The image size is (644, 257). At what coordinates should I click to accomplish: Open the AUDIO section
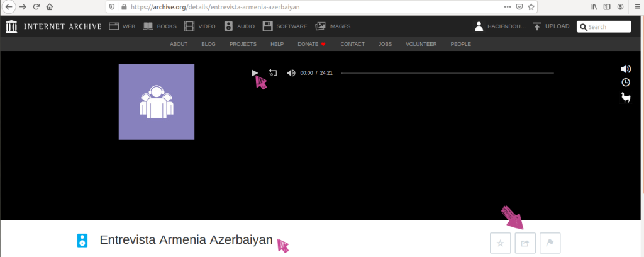[240, 26]
